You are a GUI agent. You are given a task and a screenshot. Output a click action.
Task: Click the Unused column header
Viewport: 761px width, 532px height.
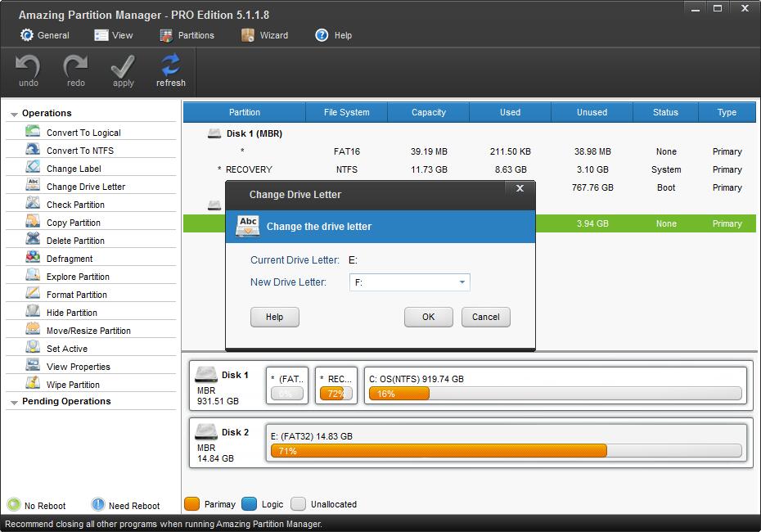(592, 112)
